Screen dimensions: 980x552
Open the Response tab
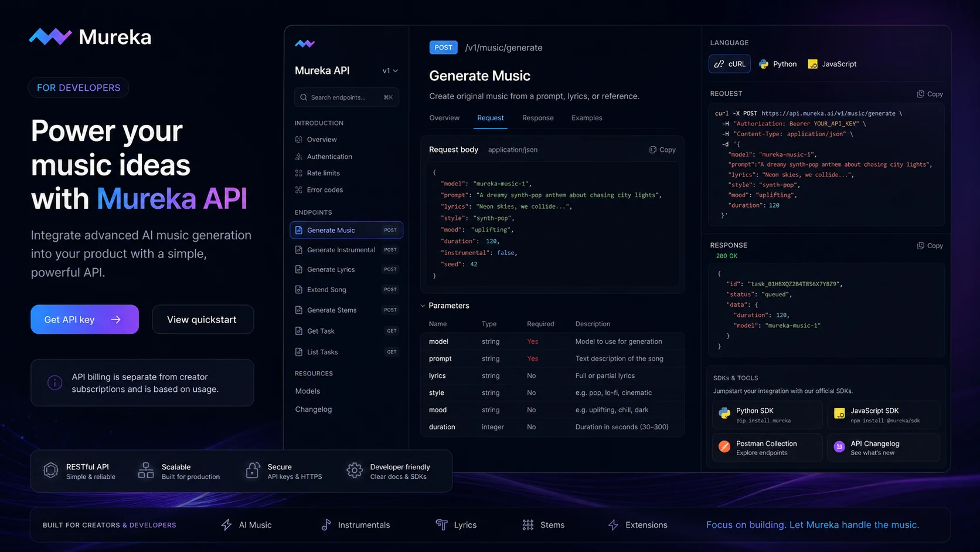(538, 118)
